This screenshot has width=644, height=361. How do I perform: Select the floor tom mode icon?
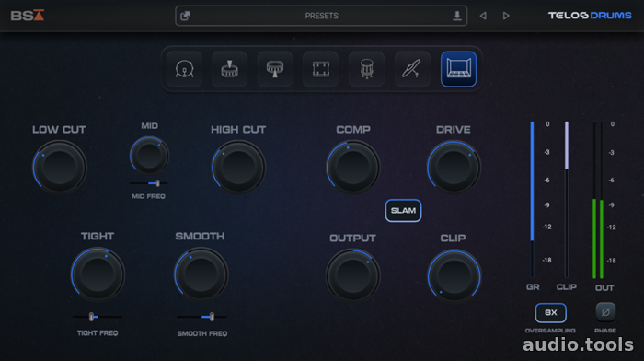coord(366,69)
